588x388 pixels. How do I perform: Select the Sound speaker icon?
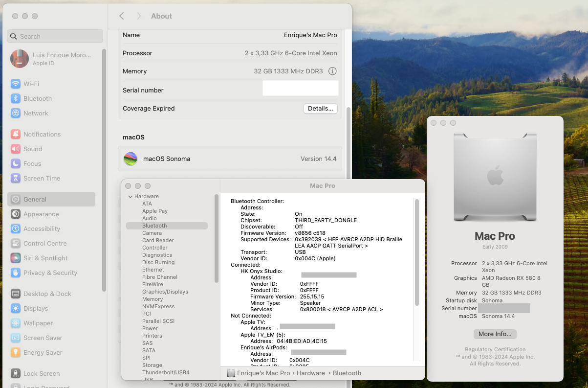click(x=16, y=149)
